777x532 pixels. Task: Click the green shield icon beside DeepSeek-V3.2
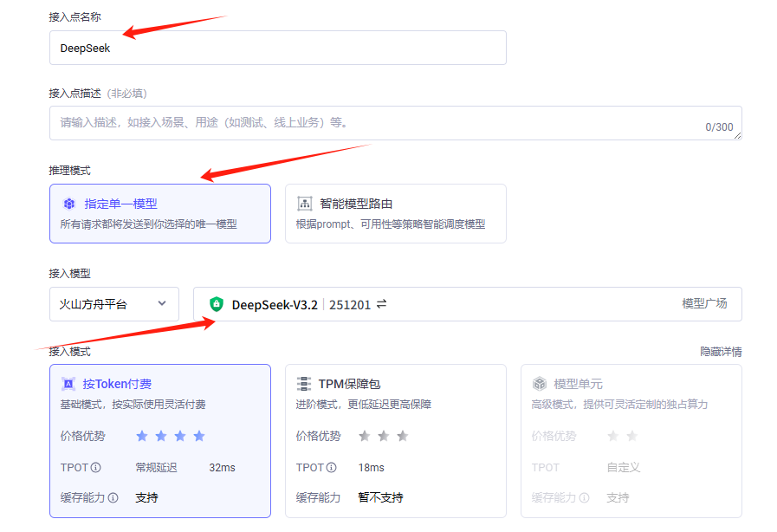point(216,304)
